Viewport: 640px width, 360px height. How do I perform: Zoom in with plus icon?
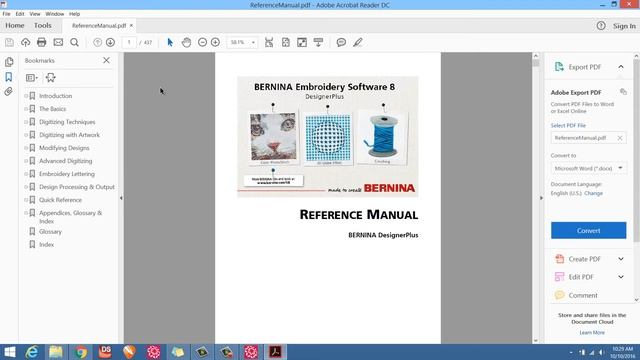(x=215, y=42)
